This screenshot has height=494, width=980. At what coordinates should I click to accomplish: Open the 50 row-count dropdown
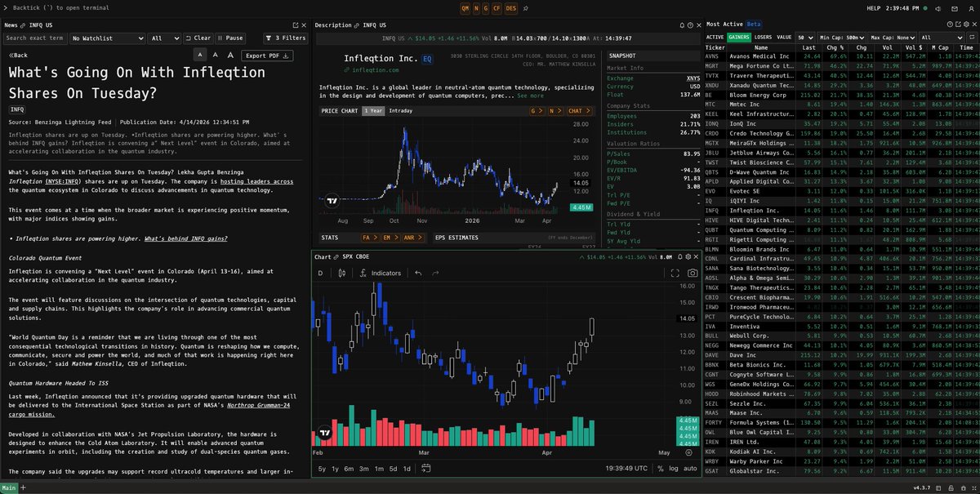[x=805, y=38]
